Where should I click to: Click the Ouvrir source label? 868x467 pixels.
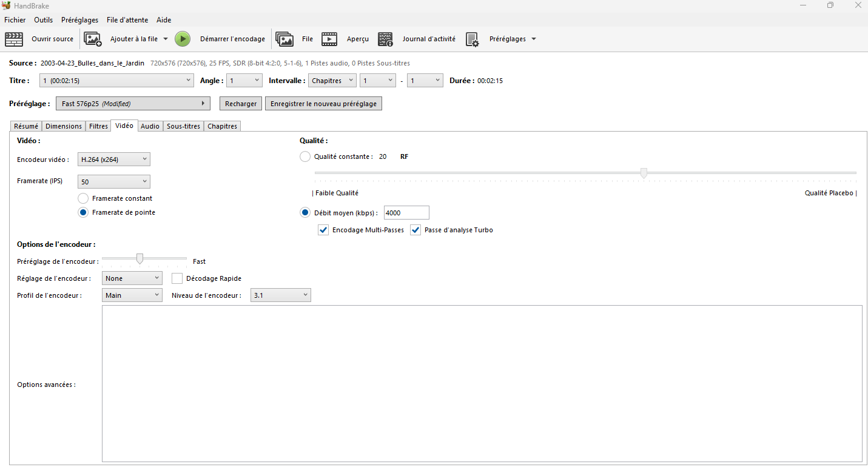(x=52, y=39)
